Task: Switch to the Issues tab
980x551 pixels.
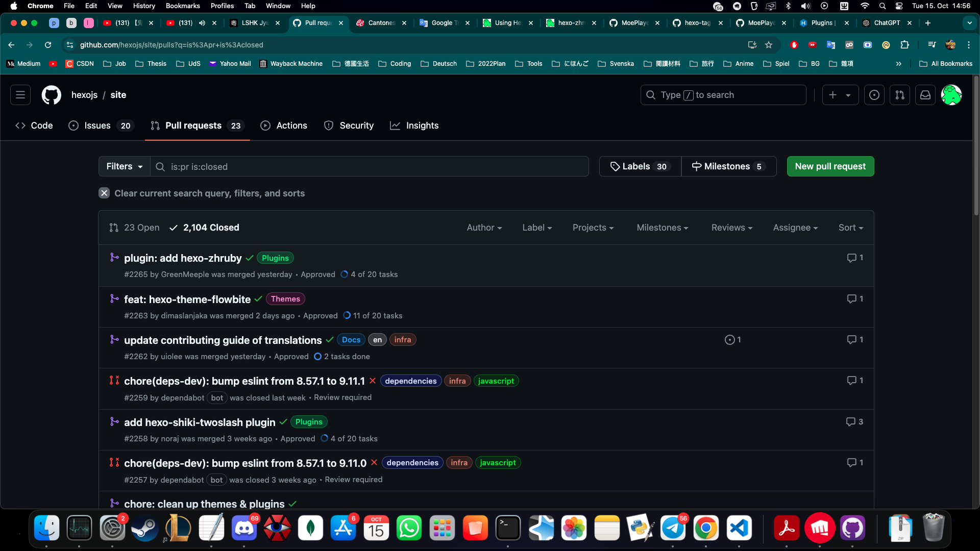Action: [x=101, y=126]
